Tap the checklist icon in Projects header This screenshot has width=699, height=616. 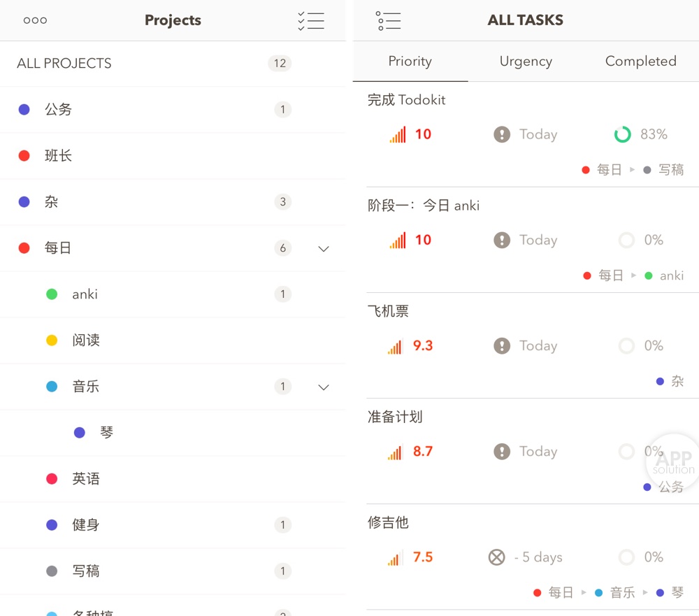tap(311, 20)
